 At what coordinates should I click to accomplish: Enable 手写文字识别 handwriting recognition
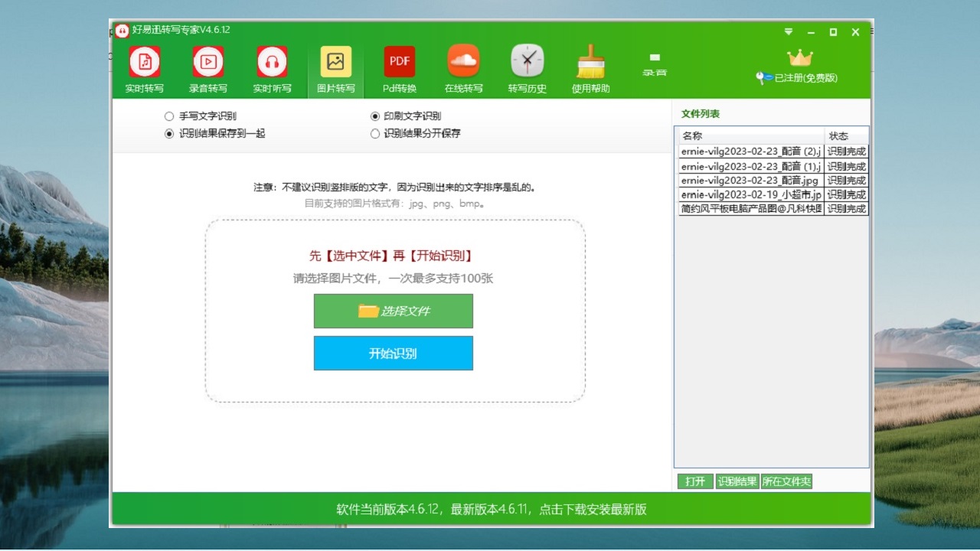(x=168, y=116)
